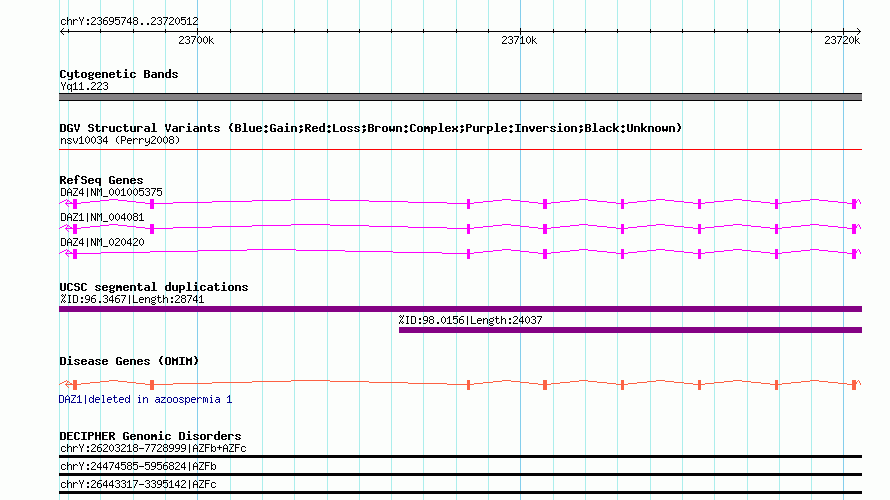Screen dimensions: 890x500
Task: Select the %ID:98.0156|Length:24037 duplication label
Action: [470, 321]
